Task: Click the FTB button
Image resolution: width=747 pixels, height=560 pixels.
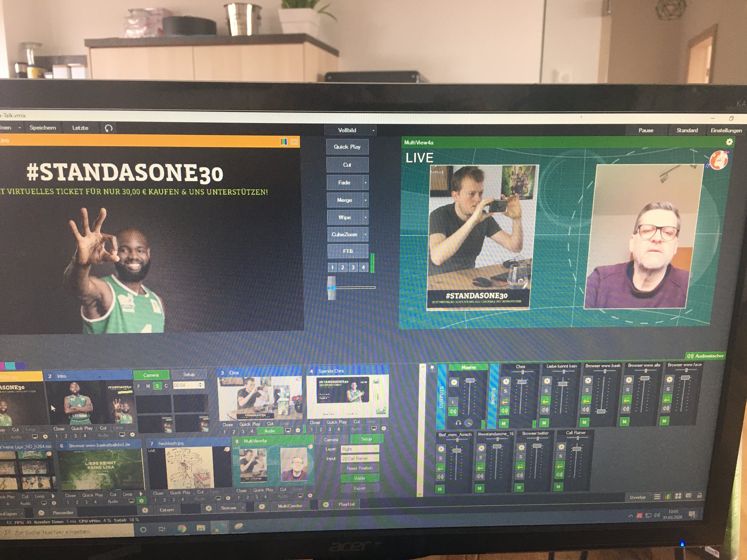Action: (348, 251)
